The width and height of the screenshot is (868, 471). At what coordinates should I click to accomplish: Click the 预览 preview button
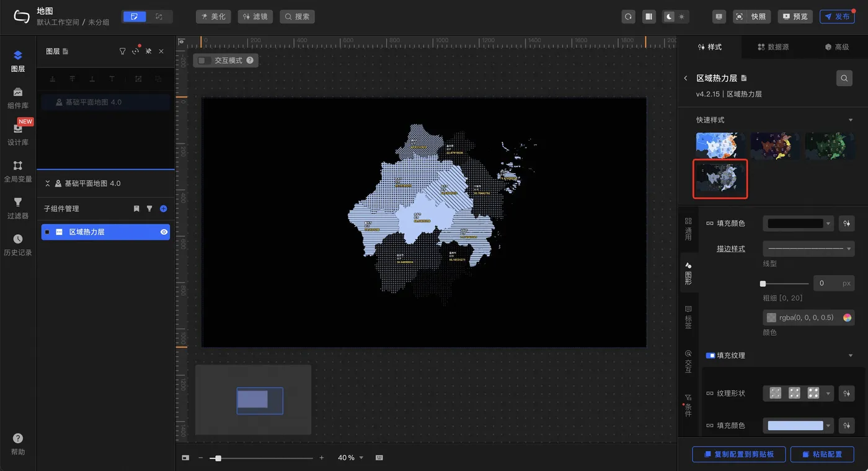pos(795,17)
